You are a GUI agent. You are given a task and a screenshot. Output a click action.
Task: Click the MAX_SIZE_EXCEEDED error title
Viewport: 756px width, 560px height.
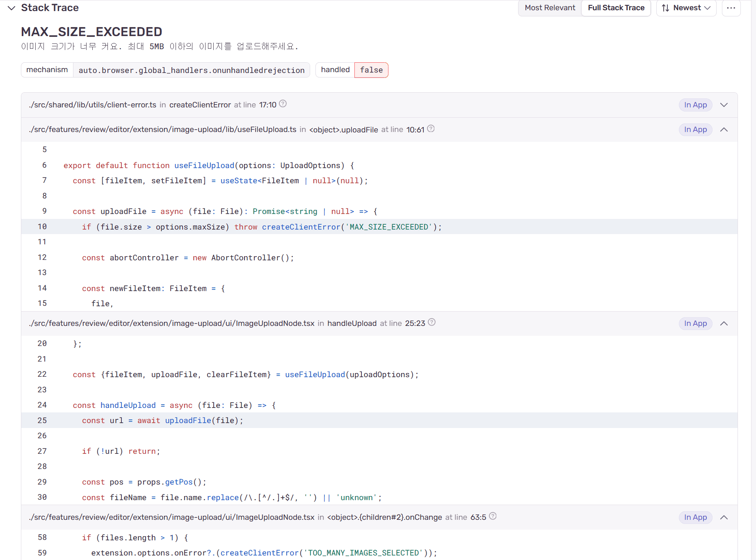(x=91, y=32)
